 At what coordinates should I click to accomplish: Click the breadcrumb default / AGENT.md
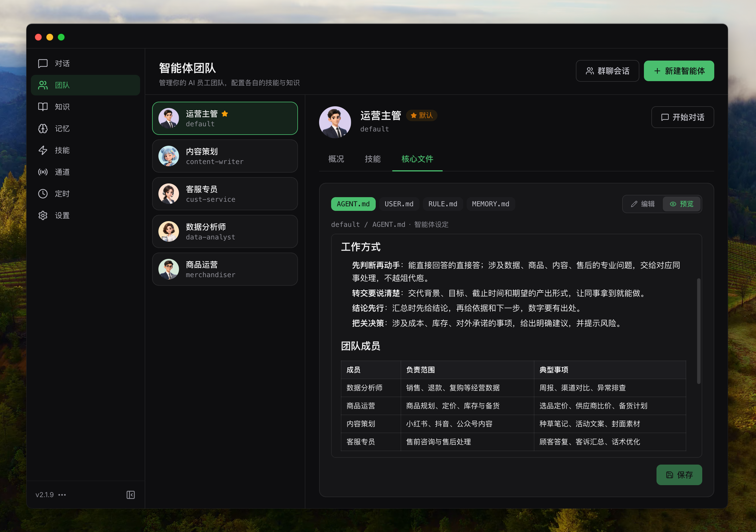[x=368, y=224]
